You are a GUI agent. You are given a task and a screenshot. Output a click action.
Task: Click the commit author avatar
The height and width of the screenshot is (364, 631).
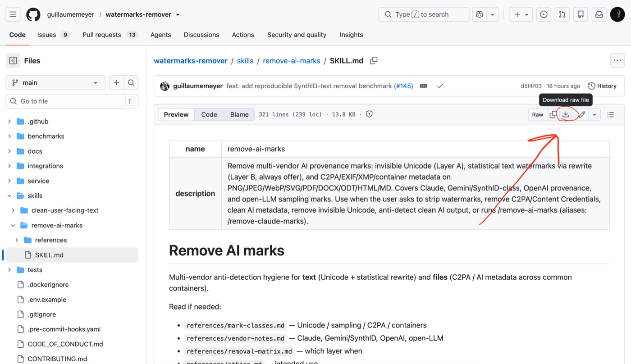coord(165,86)
